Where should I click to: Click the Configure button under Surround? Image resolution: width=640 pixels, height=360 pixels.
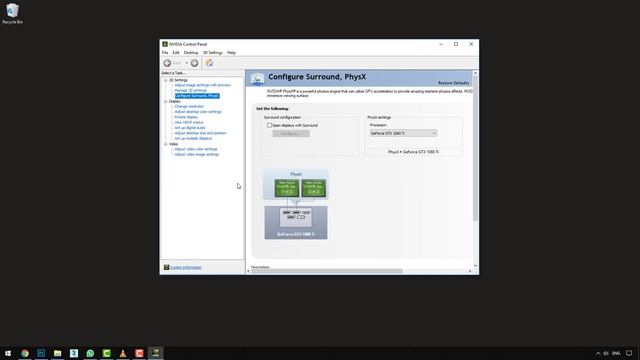coord(291,133)
